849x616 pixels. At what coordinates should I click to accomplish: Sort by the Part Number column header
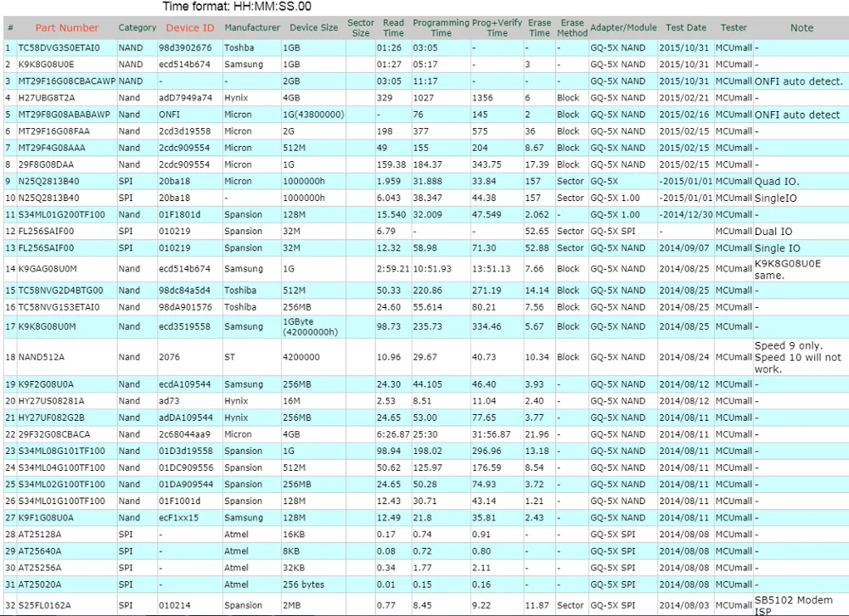[x=66, y=28]
